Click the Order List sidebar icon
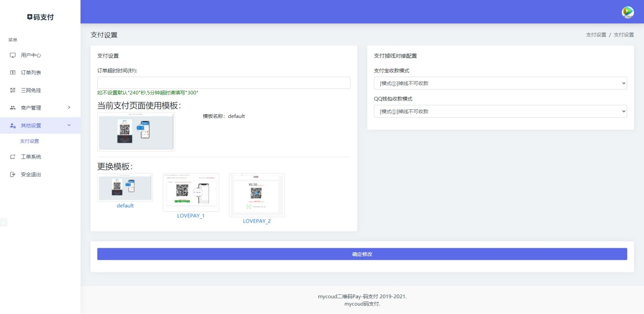644x314 pixels. coord(13,73)
